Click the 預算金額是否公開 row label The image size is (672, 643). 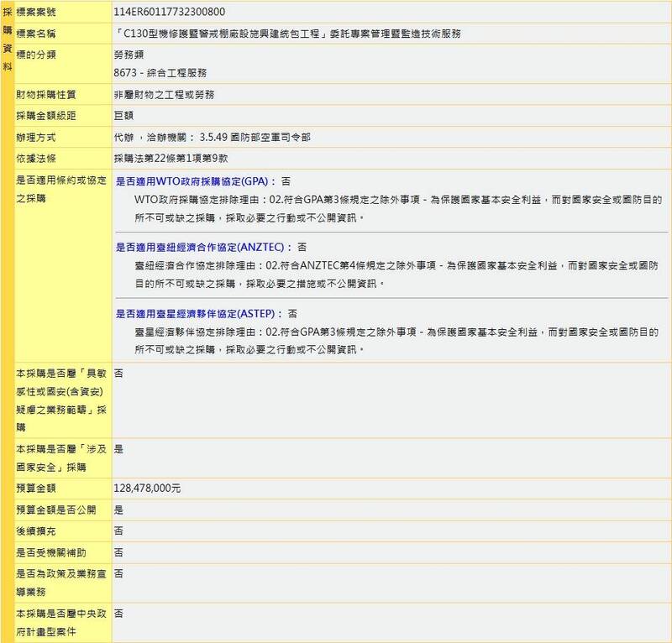tap(55, 510)
